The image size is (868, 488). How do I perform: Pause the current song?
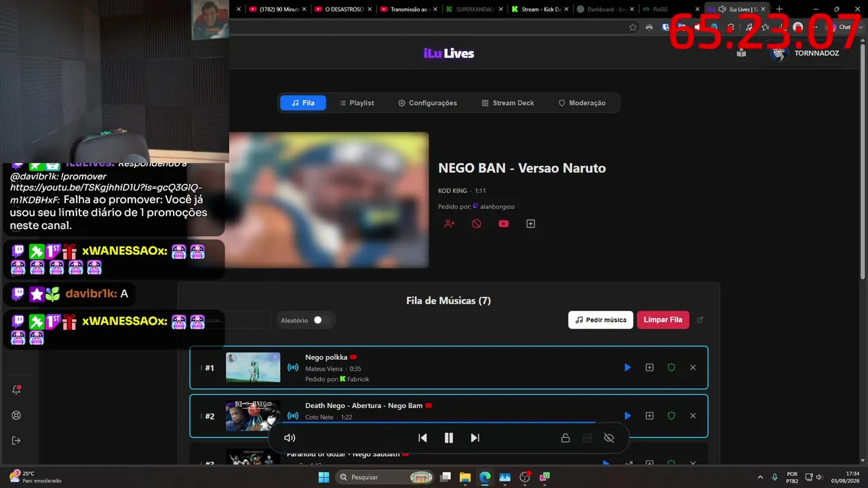pos(448,438)
